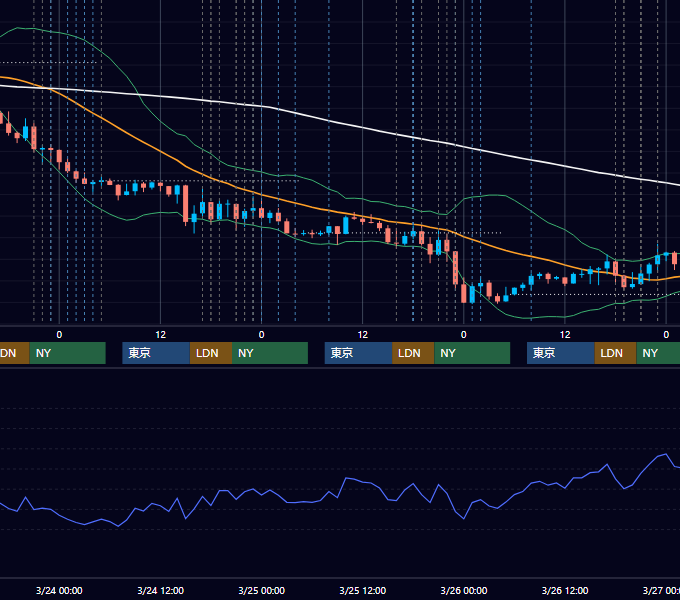
Task: Click the NY session block spanning 3/27 00:00
Action: pos(658,353)
